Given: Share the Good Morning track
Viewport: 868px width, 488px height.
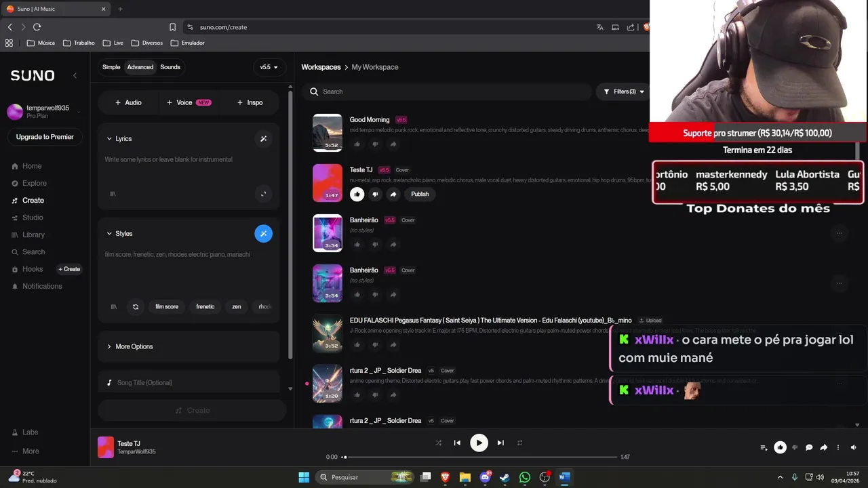Looking at the screenshot, I should [x=393, y=144].
